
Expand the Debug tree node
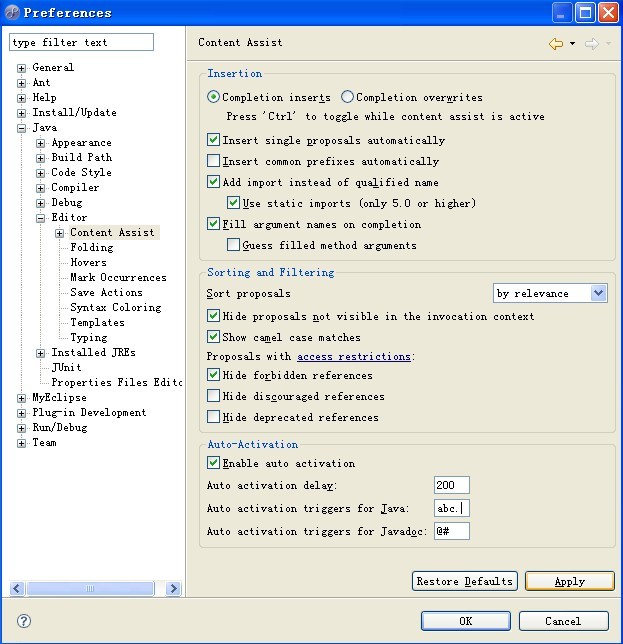[x=40, y=203]
